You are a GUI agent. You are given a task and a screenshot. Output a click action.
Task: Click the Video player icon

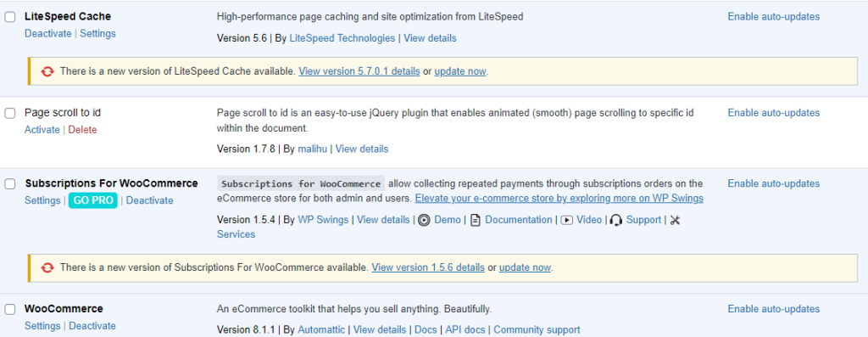(x=566, y=220)
